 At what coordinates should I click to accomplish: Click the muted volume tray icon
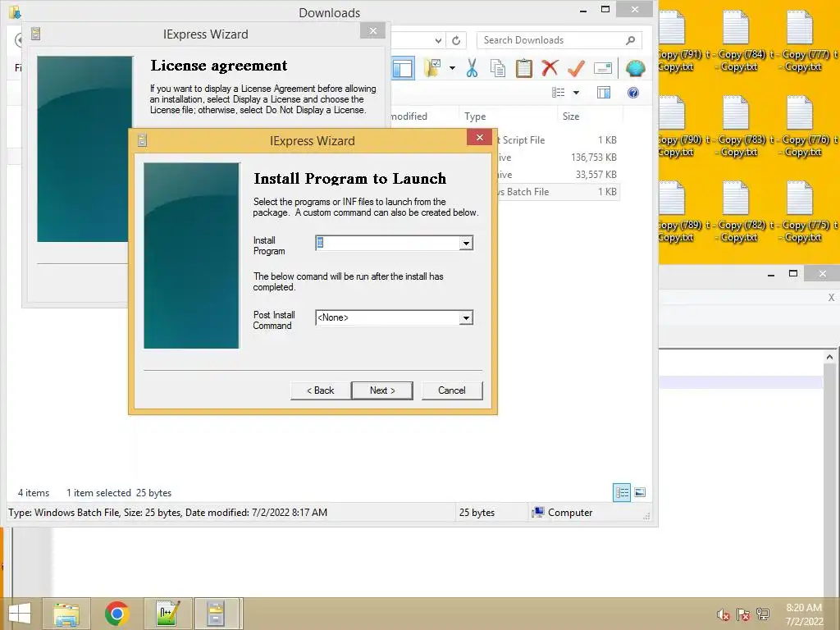pos(724,615)
